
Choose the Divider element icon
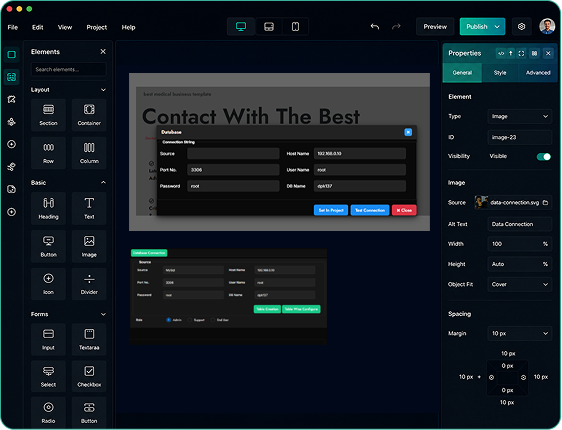(x=89, y=283)
